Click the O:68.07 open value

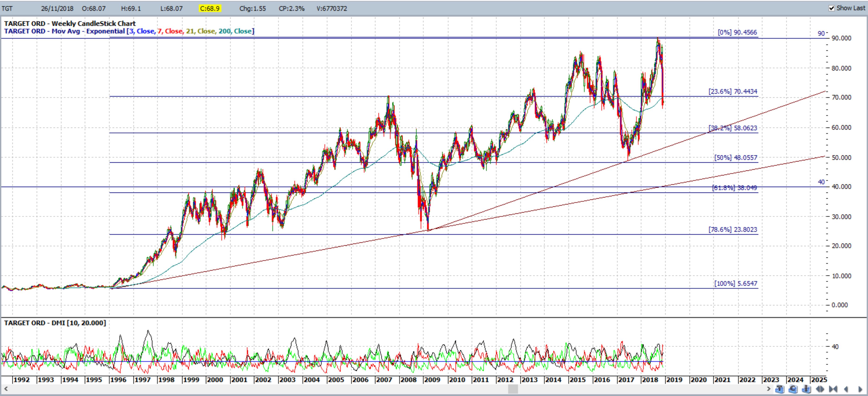coord(94,8)
